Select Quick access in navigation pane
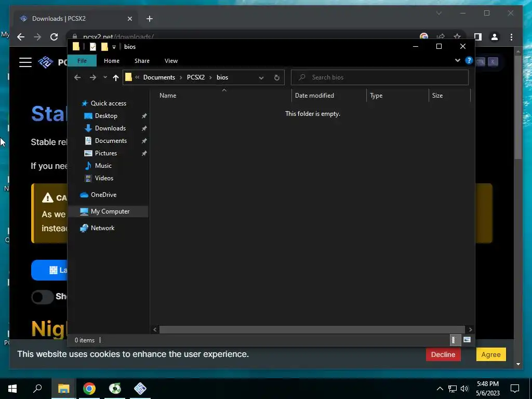The width and height of the screenshot is (532, 399). coord(108,103)
